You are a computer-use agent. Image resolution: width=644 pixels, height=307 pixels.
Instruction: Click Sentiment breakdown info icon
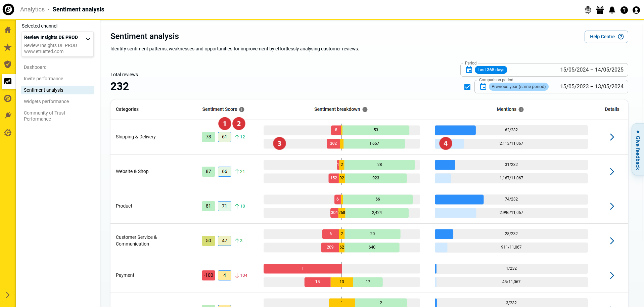[x=365, y=109]
